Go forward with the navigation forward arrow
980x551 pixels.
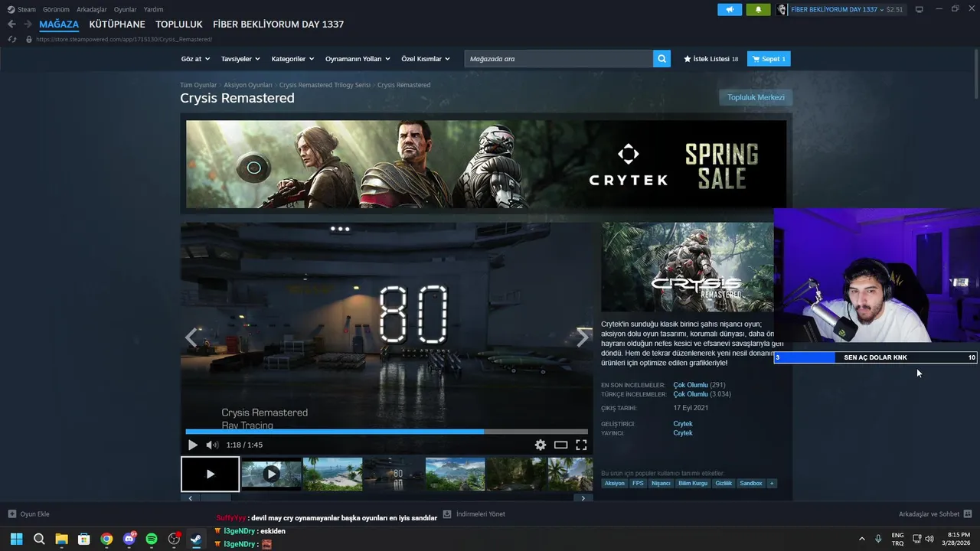pos(28,24)
